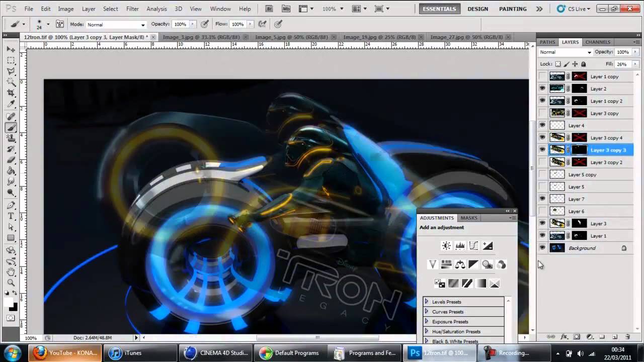The width and height of the screenshot is (644, 362).
Task: Click Add layer style fx icon
Action: 564,337
